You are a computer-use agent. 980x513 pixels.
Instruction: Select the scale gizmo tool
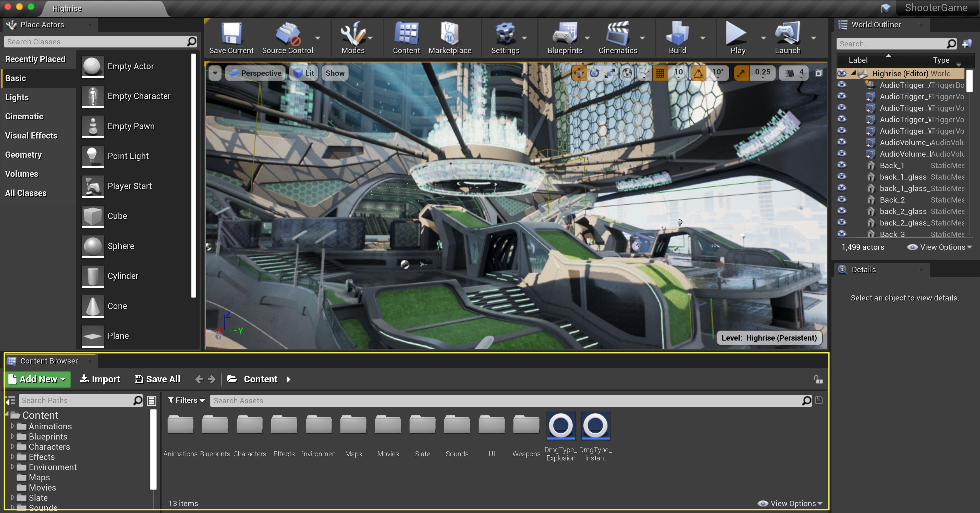pyautogui.click(x=610, y=73)
